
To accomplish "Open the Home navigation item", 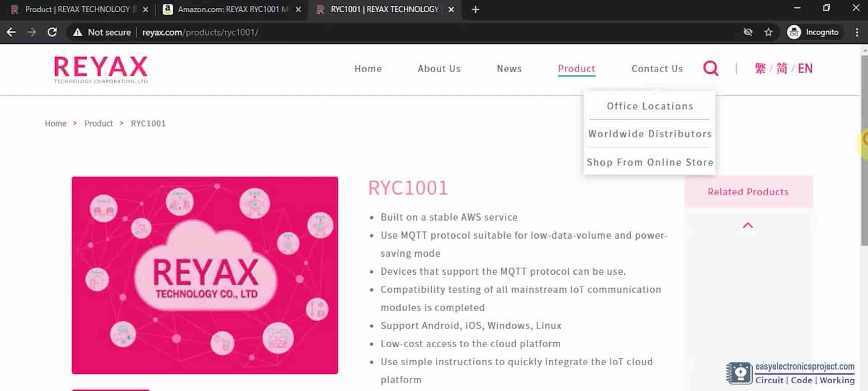I will tap(368, 69).
